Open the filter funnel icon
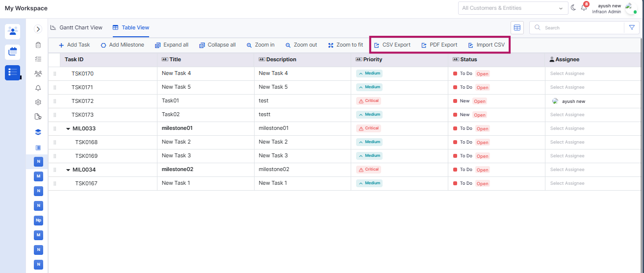 [632, 28]
